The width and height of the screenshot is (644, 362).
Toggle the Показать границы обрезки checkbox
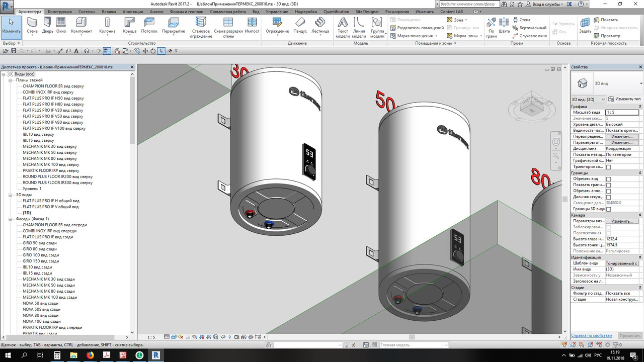pyautogui.click(x=608, y=185)
